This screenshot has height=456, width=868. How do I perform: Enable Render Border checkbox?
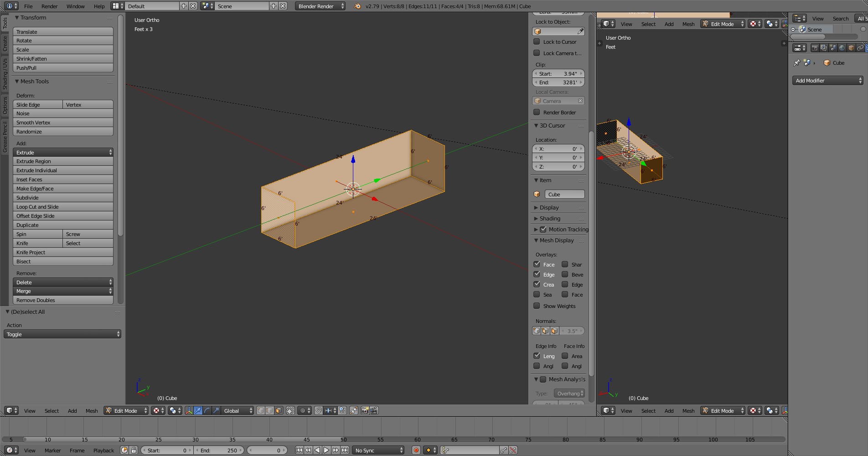pos(537,112)
